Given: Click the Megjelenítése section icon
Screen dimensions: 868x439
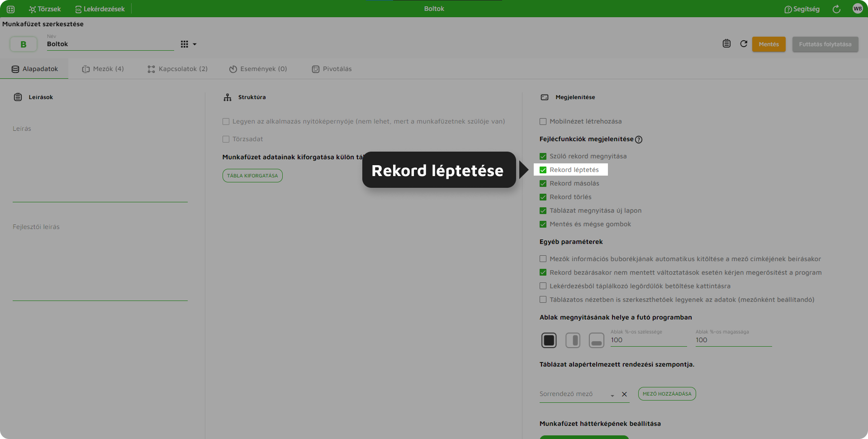Looking at the screenshot, I should (545, 97).
